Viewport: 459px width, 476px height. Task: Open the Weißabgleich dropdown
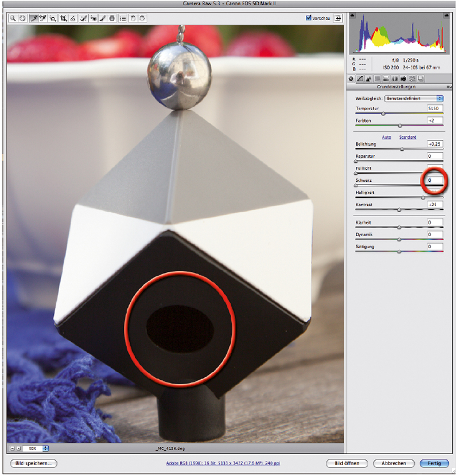tap(414, 99)
